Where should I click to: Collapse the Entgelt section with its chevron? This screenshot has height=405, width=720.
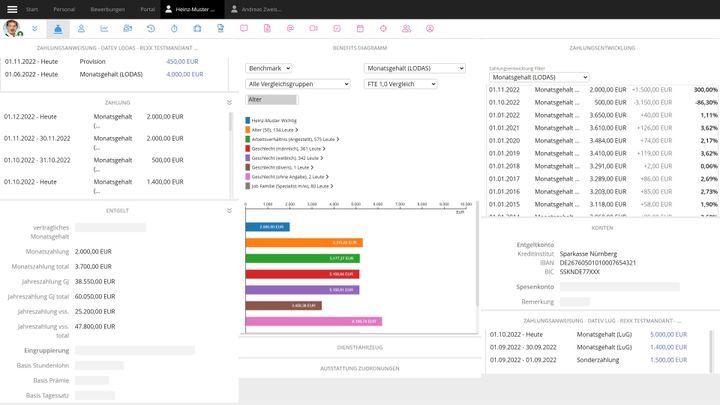[x=229, y=210]
